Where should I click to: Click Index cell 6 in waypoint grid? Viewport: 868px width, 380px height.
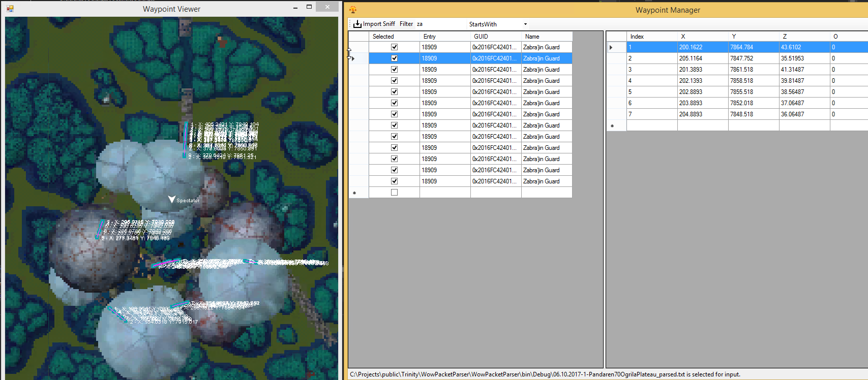pos(652,103)
